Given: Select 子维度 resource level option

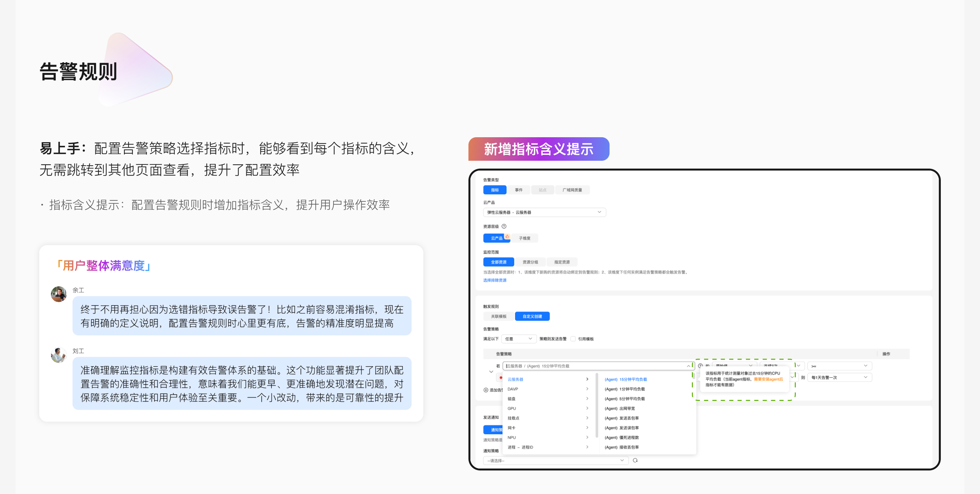Looking at the screenshot, I should (x=524, y=238).
